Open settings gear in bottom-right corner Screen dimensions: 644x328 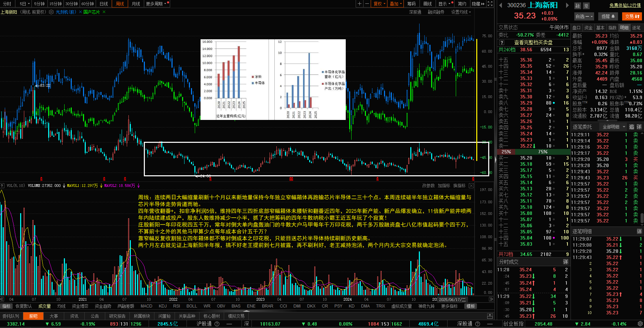tap(640, 324)
